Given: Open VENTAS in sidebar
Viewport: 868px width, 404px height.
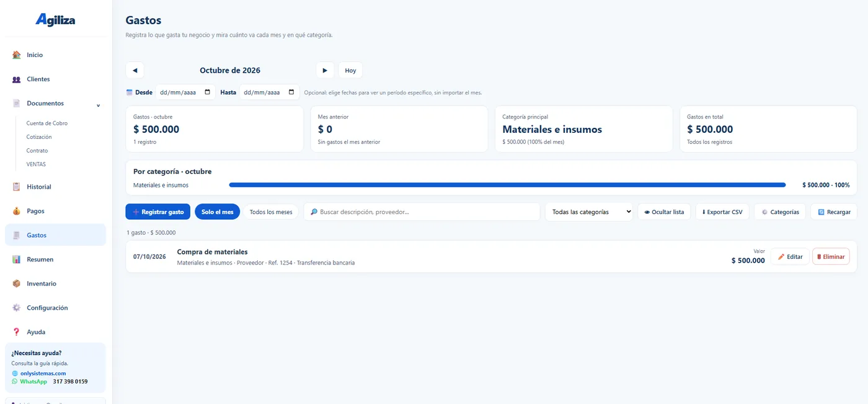Looking at the screenshot, I should pos(36,164).
